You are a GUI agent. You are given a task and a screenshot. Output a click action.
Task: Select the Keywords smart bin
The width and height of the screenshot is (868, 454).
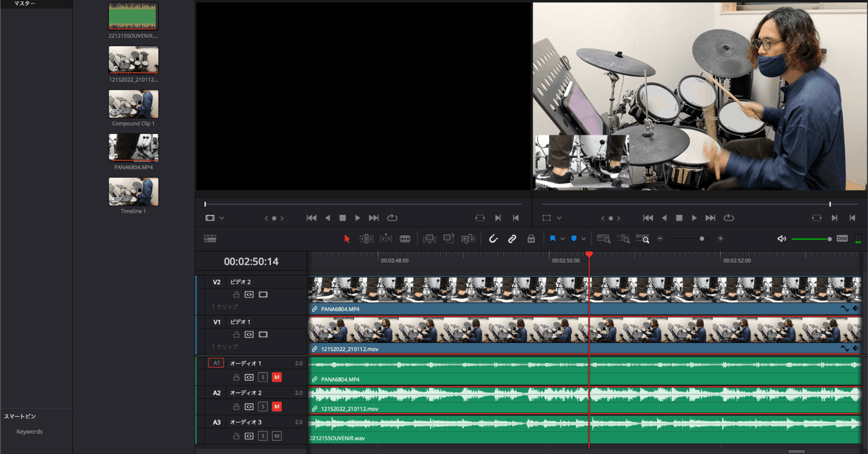(x=29, y=432)
